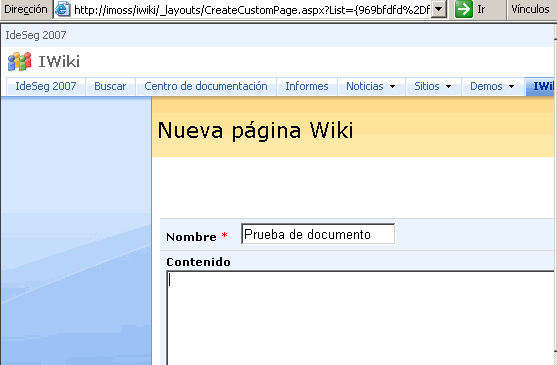Open the Vínculos links toolbar
This screenshot has width=557, height=365.
530,9
